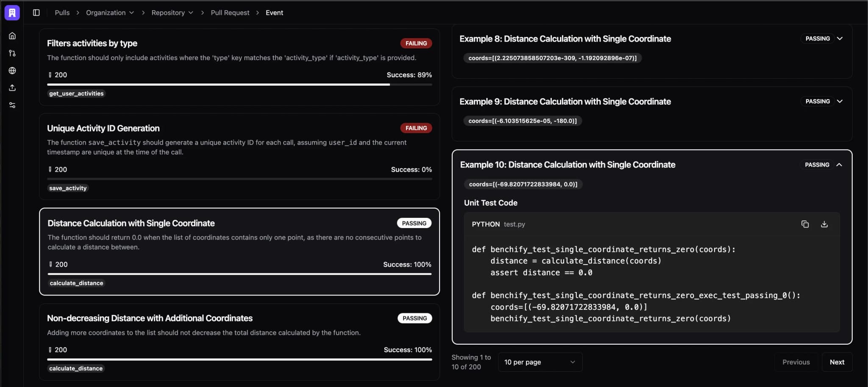Viewport: 868px width, 387px height.
Task: Copy the test.py unit test code
Action: coord(804,224)
